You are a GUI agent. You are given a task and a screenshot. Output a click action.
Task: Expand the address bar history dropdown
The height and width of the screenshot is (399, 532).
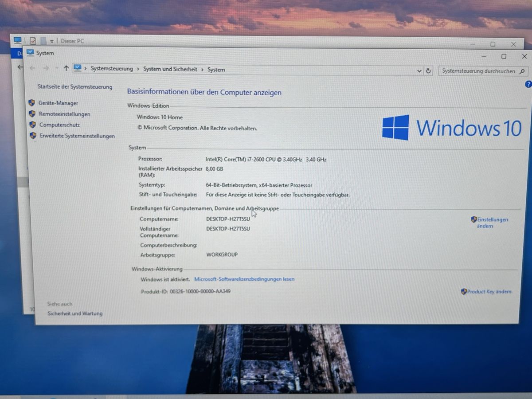[419, 71]
